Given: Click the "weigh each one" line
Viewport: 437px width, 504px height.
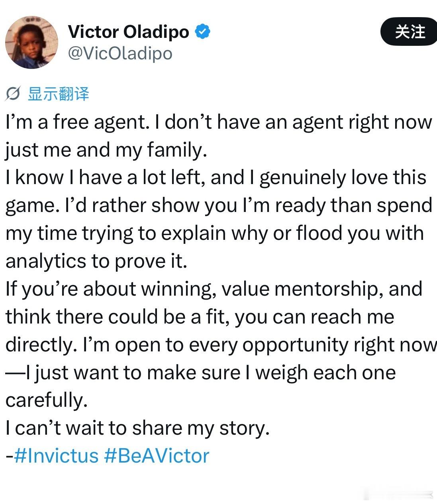Looking at the screenshot, I should (x=200, y=373).
